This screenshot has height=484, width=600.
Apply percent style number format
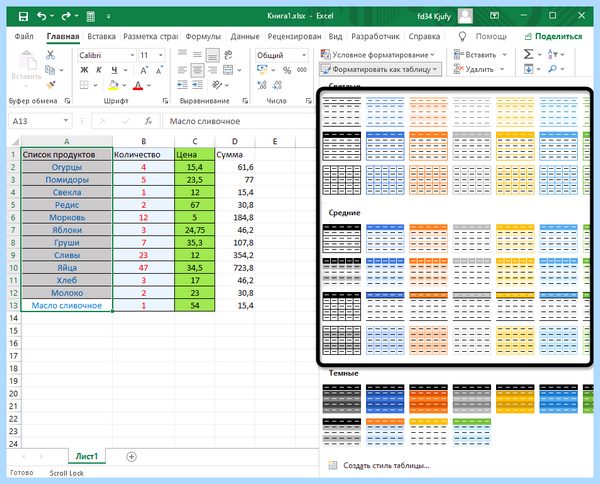[287, 70]
